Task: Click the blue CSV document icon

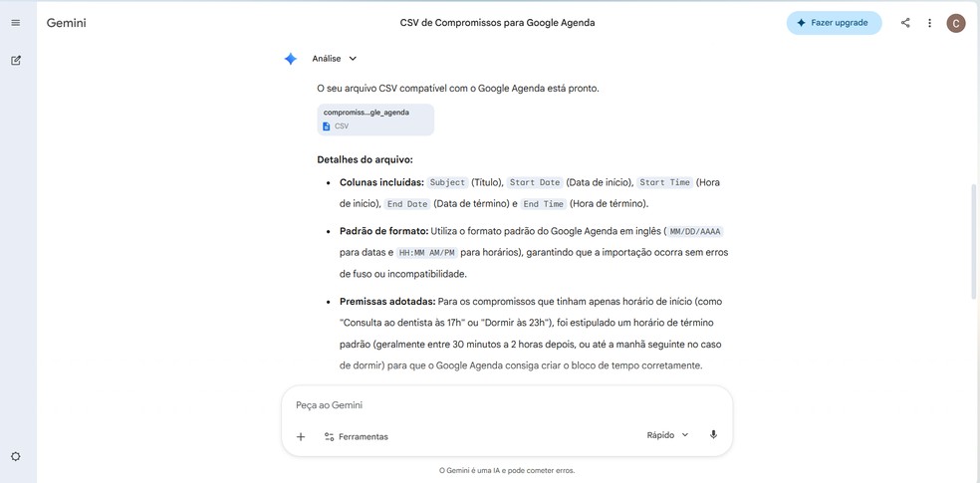Action: click(327, 126)
